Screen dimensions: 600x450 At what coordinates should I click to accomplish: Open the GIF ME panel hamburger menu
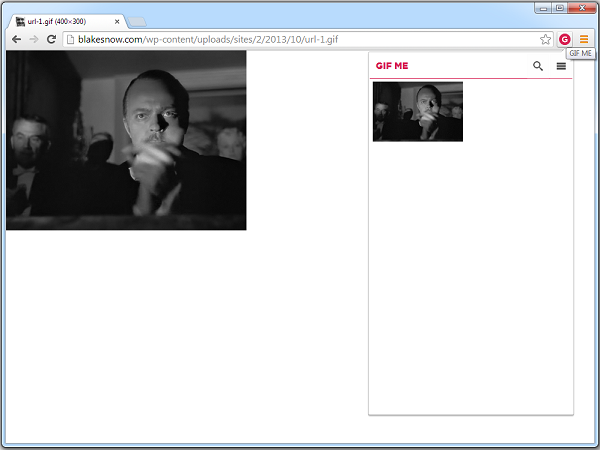pyautogui.click(x=561, y=66)
